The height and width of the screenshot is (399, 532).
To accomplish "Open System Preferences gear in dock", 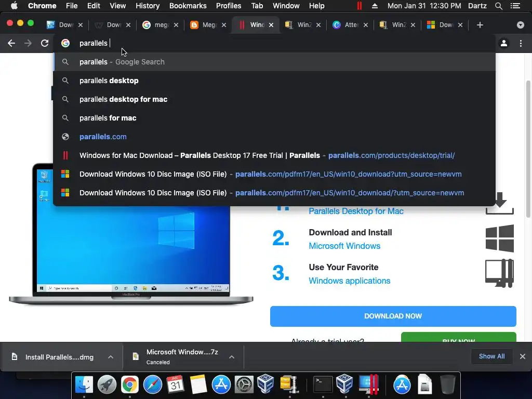I will (244, 385).
